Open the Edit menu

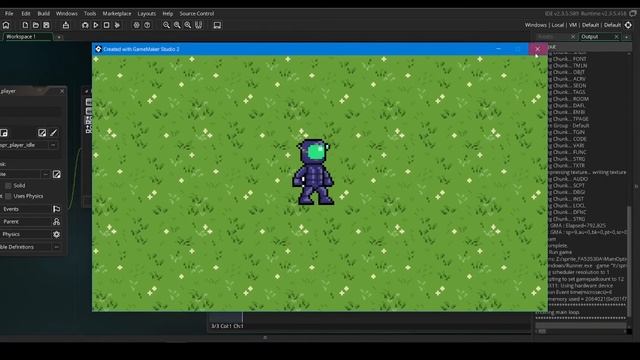point(26,13)
